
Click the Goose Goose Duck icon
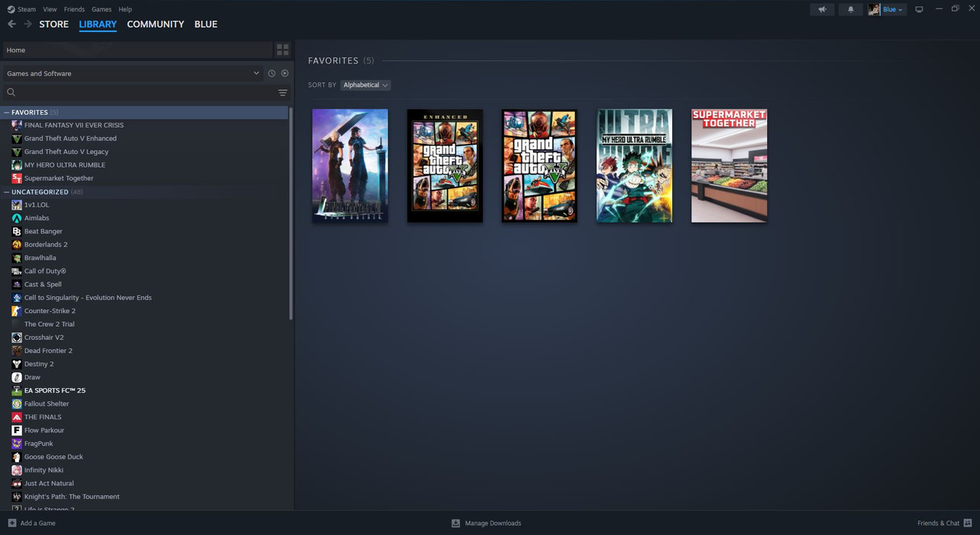tap(17, 457)
